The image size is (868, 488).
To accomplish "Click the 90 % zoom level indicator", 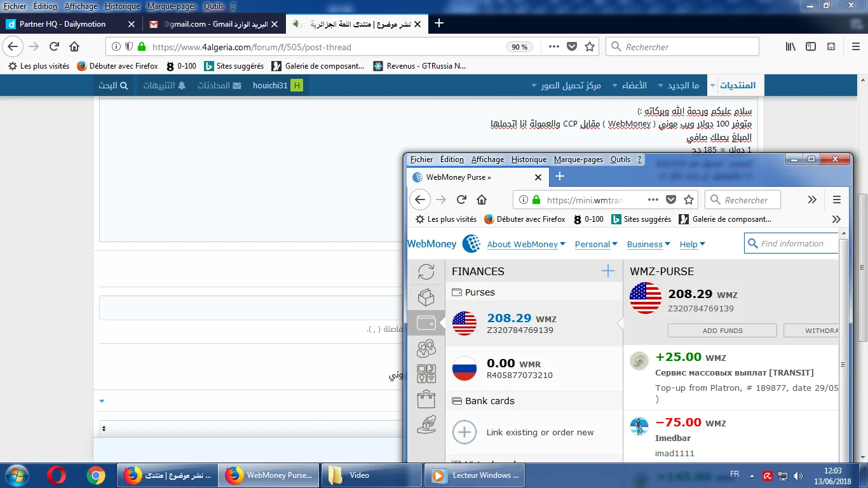I will [519, 47].
